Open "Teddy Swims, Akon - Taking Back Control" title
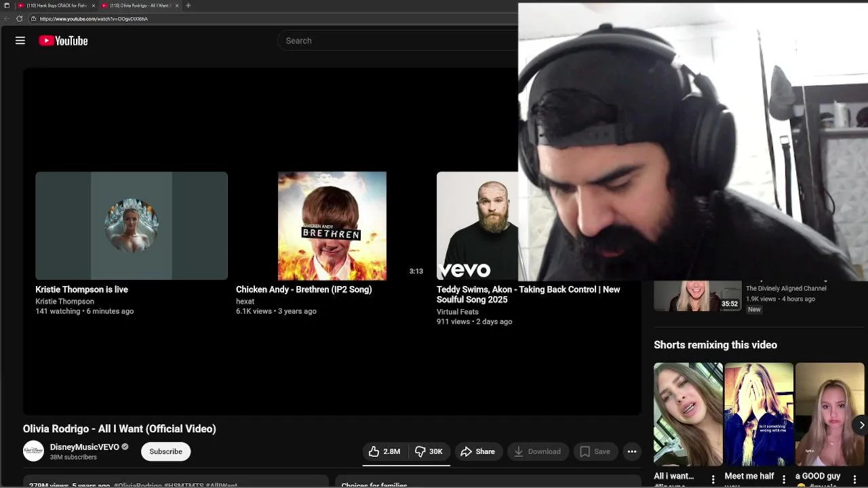 (528, 294)
